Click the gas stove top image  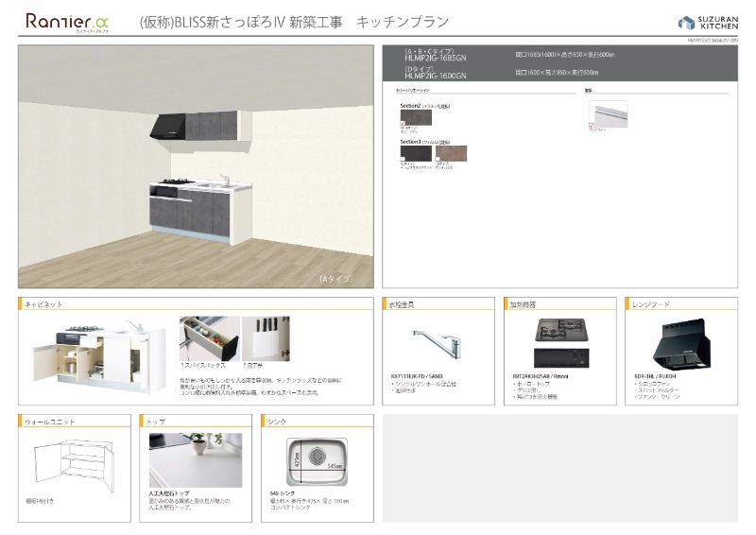click(564, 331)
